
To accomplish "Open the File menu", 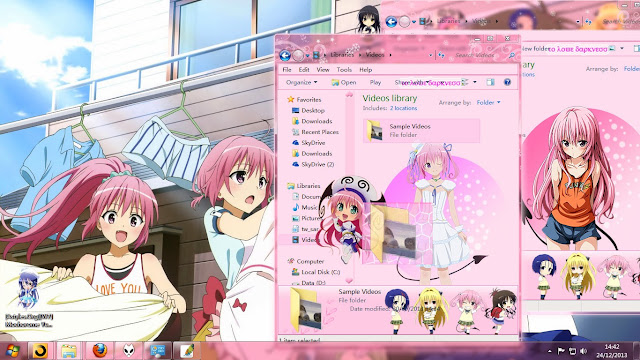I will 287,70.
